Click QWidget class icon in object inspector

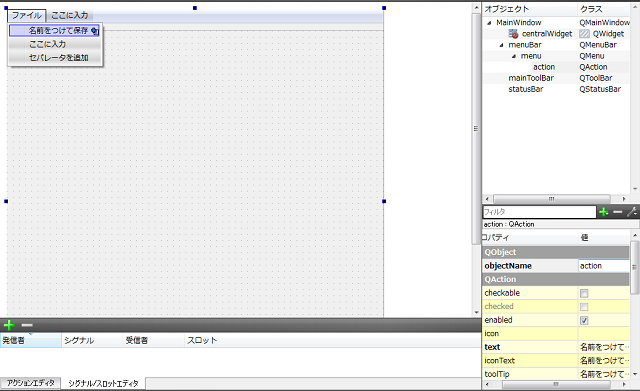(584, 34)
